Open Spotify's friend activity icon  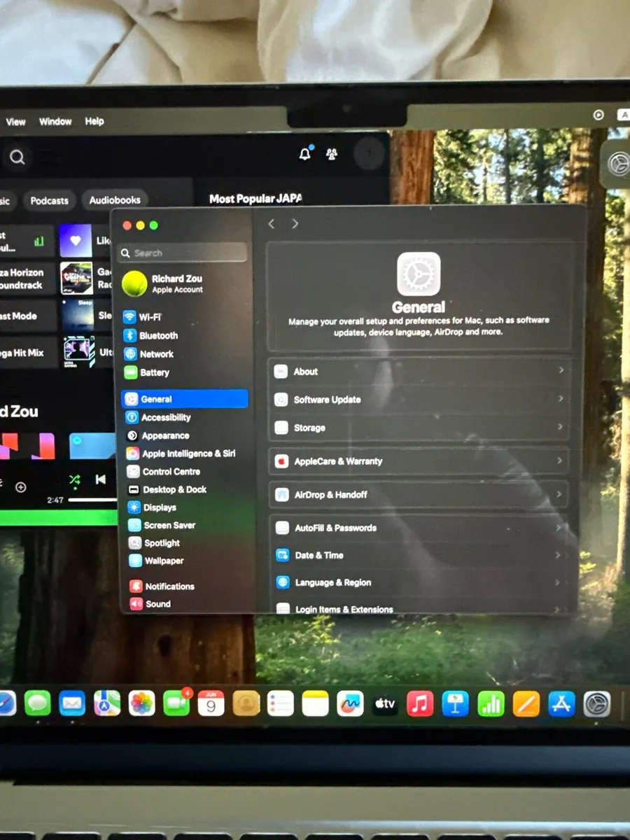click(332, 154)
